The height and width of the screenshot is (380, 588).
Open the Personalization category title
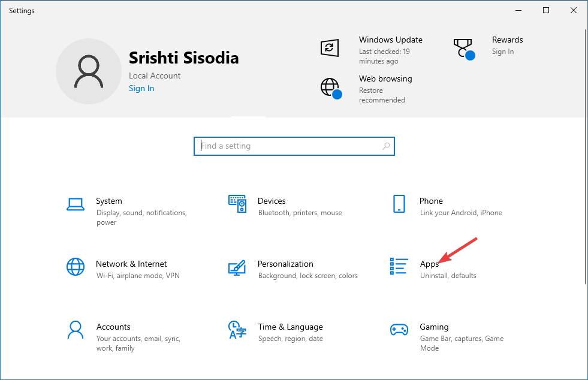[x=285, y=264]
